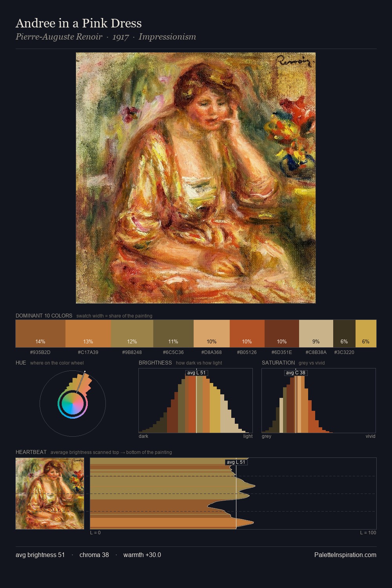
Task: Click the 'dark' axis label under Brightness
Action: click(x=143, y=436)
